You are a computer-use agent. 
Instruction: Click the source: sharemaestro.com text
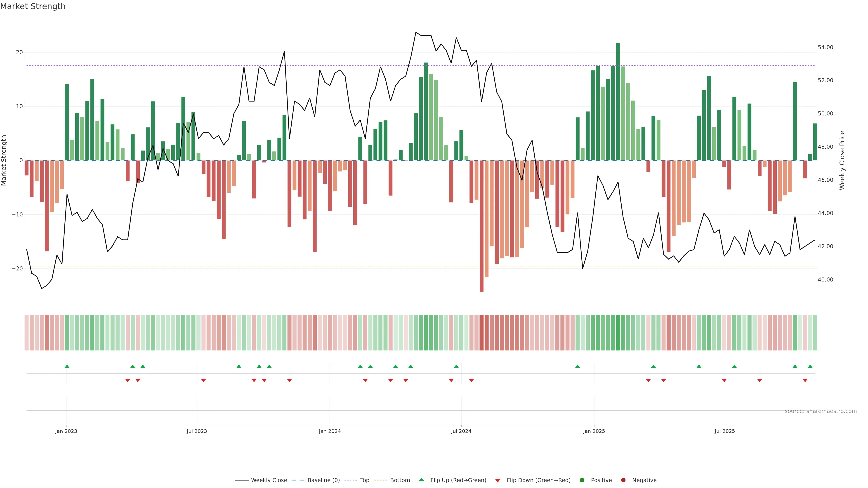[821, 411]
